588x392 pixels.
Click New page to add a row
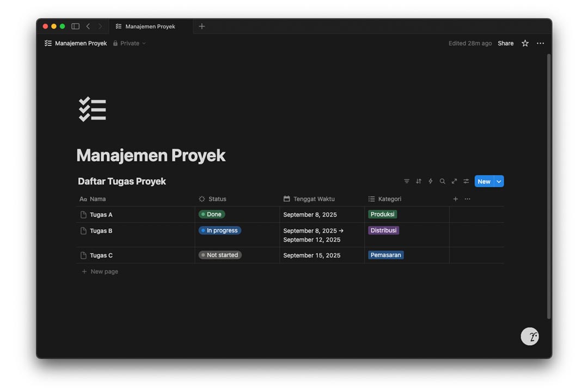(100, 271)
